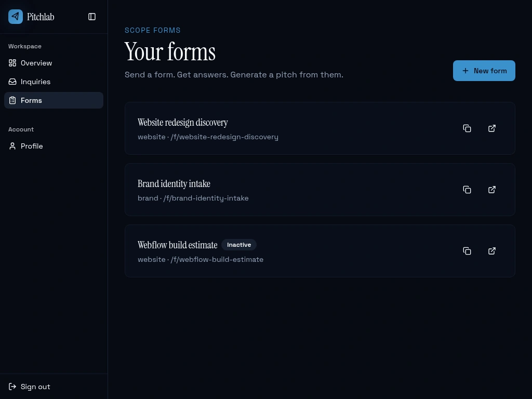Copy link for Brand identity intake form
532x399 pixels.
point(467,190)
